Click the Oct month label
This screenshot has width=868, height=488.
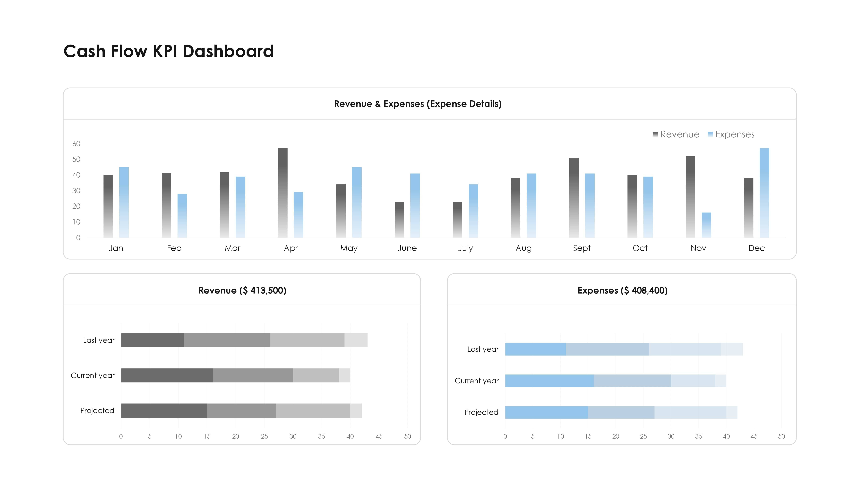(x=640, y=248)
